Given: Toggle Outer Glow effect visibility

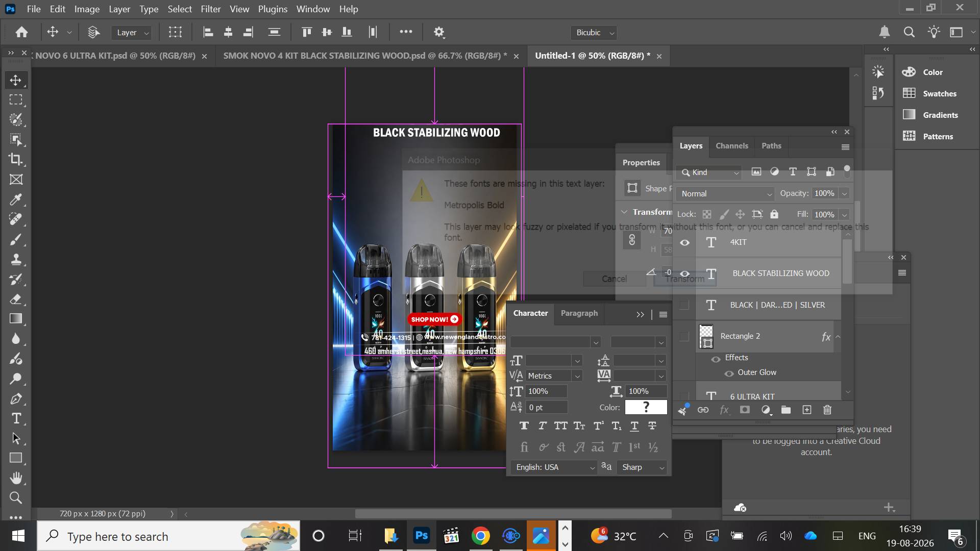Looking at the screenshot, I should [729, 373].
